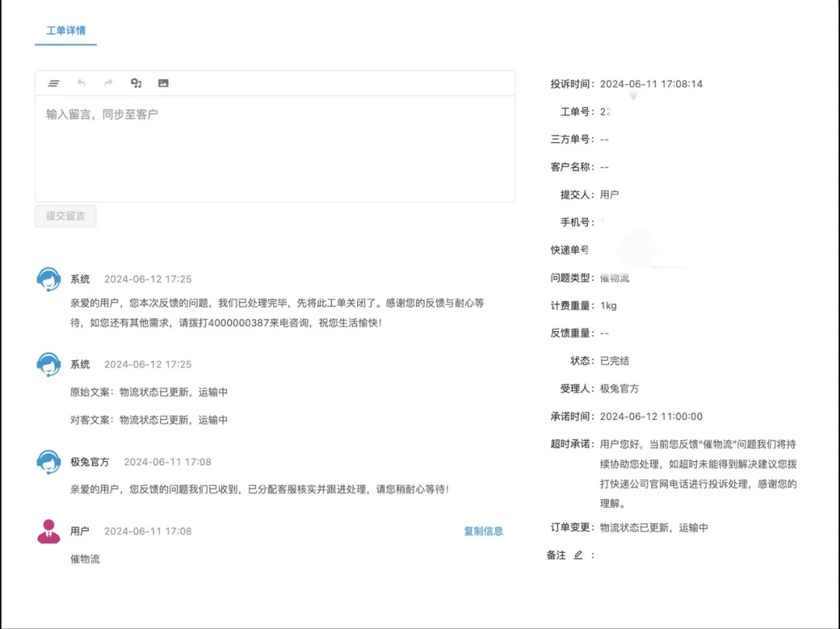The width and height of the screenshot is (840, 629).
Task: Open the 工单详情 tab
Action: [x=65, y=30]
